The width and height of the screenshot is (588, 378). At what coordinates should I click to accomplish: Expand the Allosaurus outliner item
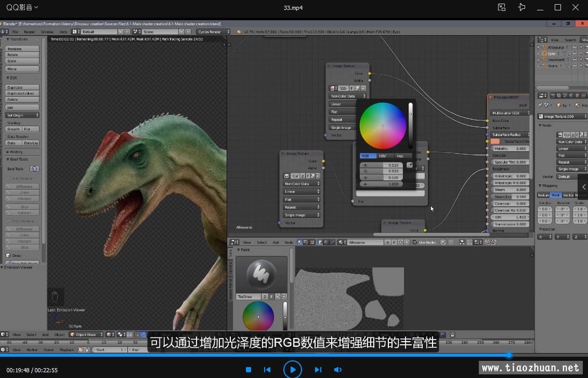[539, 47]
